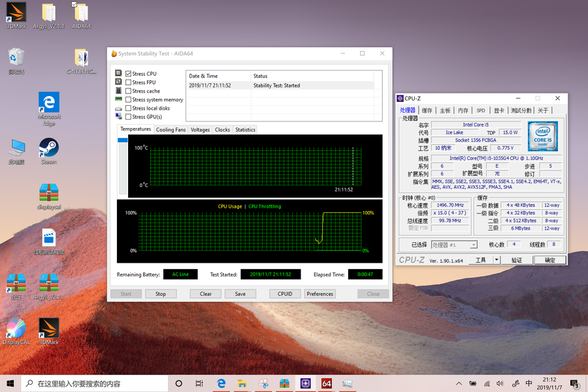588x392 pixels.
Task: Open the 3DMark shortcut beside DisplayCAL
Action: click(49, 332)
